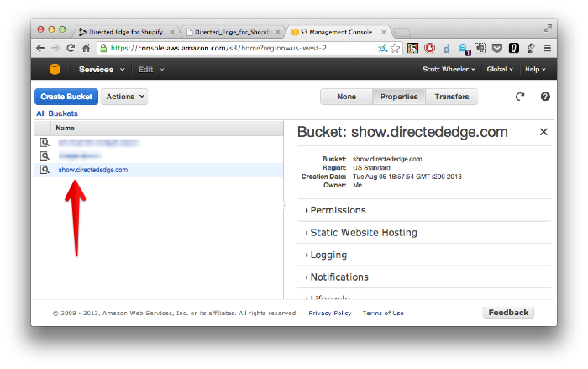Screen dimensions: 588x369
Task: Select the second blurred bucket name
Action: (x=80, y=156)
